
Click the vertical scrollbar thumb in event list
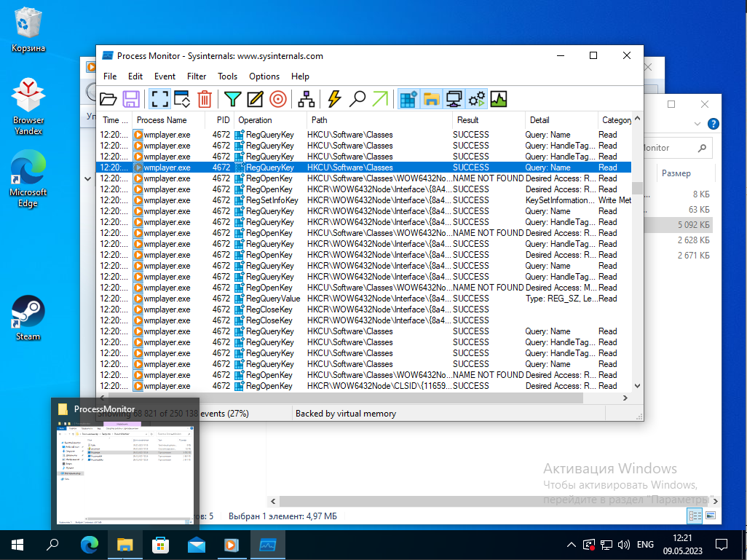click(x=637, y=188)
